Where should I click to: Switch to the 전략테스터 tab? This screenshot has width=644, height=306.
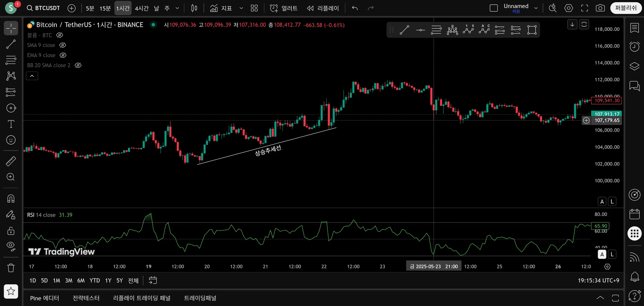(86, 298)
